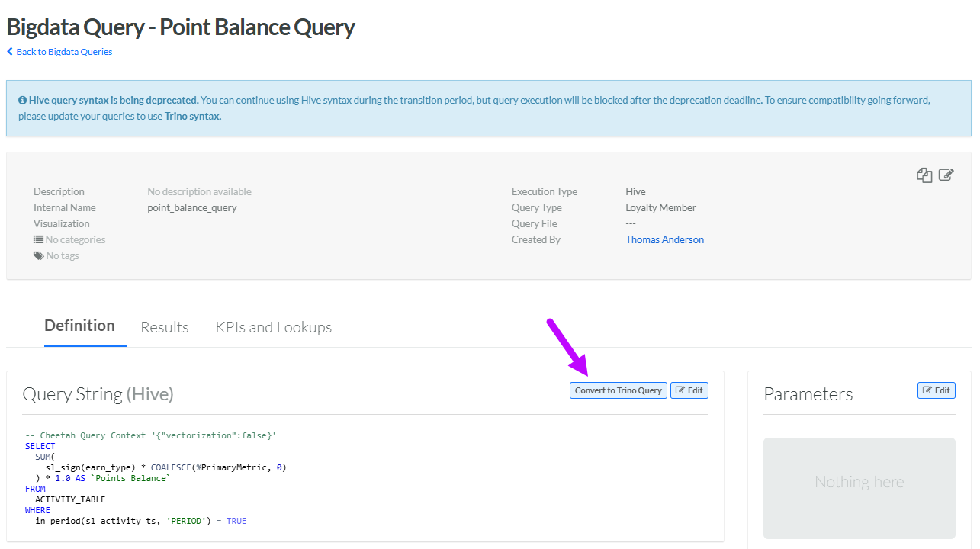Screen dimensions: 980x549
Task: Click the tags icon
Action: tap(38, 255)
